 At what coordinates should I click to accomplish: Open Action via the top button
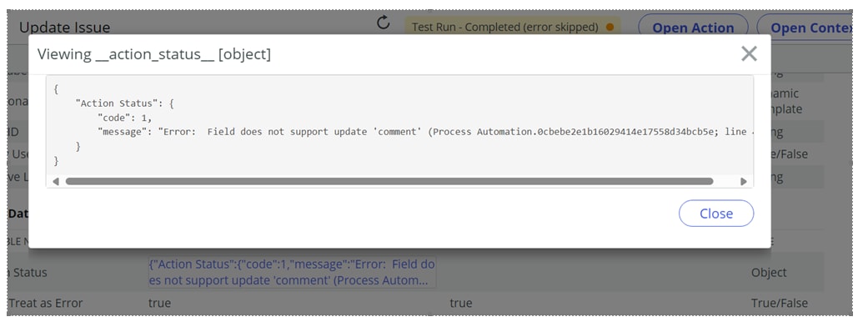point(693,28)
